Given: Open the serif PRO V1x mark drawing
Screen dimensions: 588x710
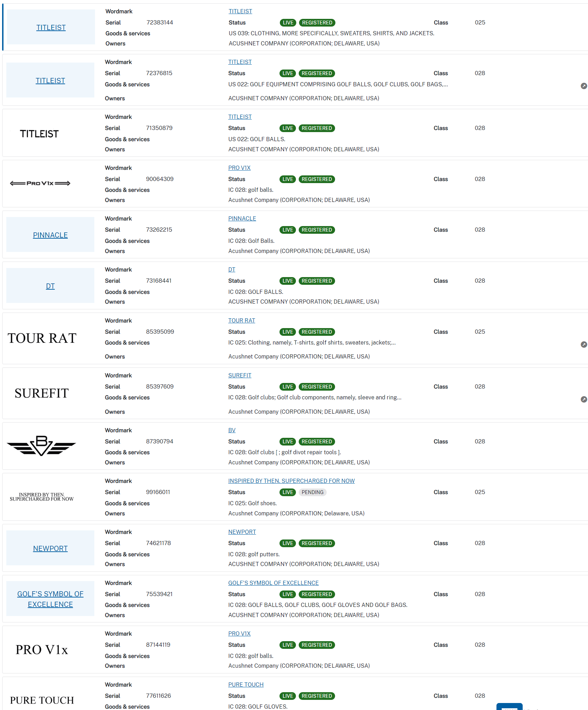Looking at the screenshot, I should (x=42, y=650).
